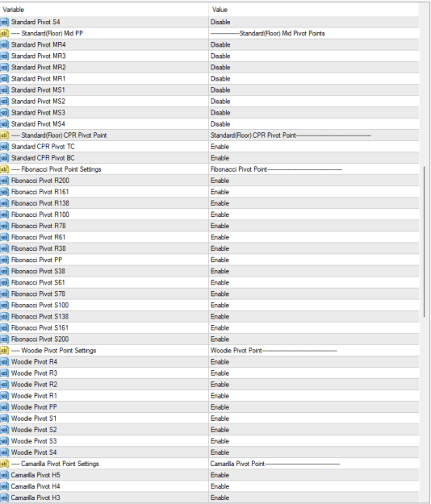
Task: Select the Woodie Pivot S1 variable name
Action: pyautogui.click(x=34, y=419)
